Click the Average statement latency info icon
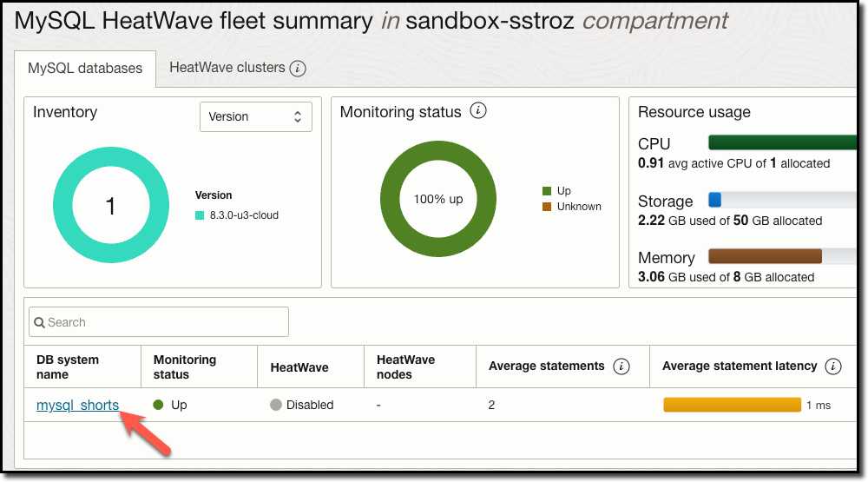This screenshot has height=482, width=868. 833,366
